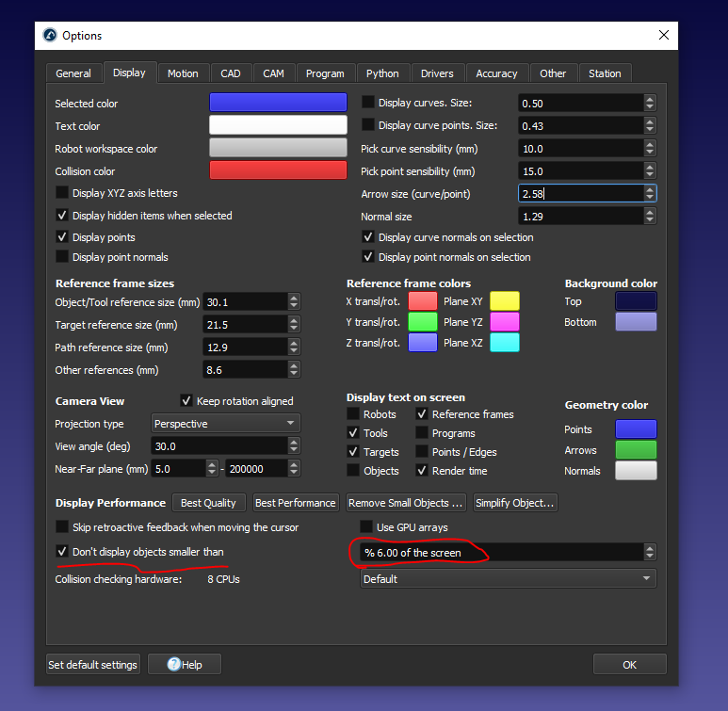Click the Help question mark icon
This screenshot has height=711, width=728.
173,665
